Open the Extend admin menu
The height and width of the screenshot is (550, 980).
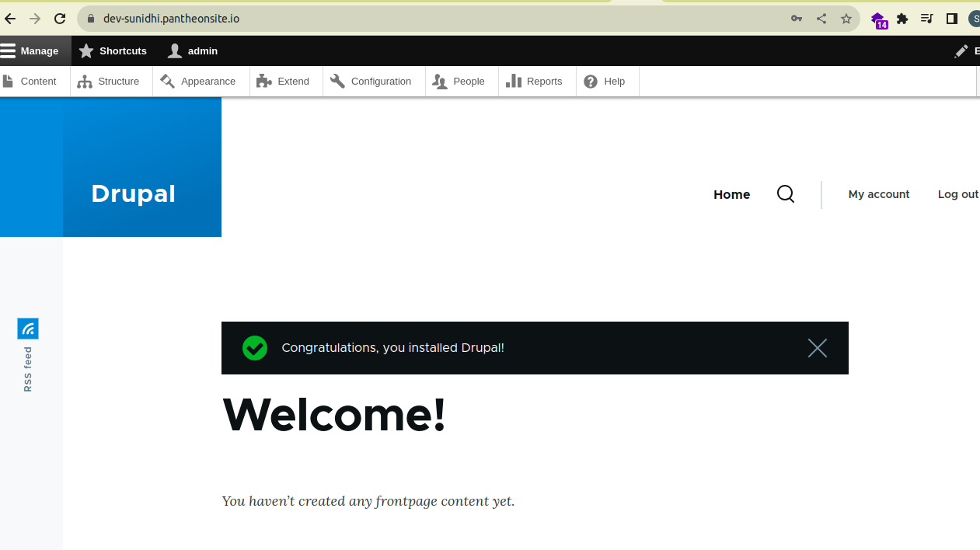point(286,81)
